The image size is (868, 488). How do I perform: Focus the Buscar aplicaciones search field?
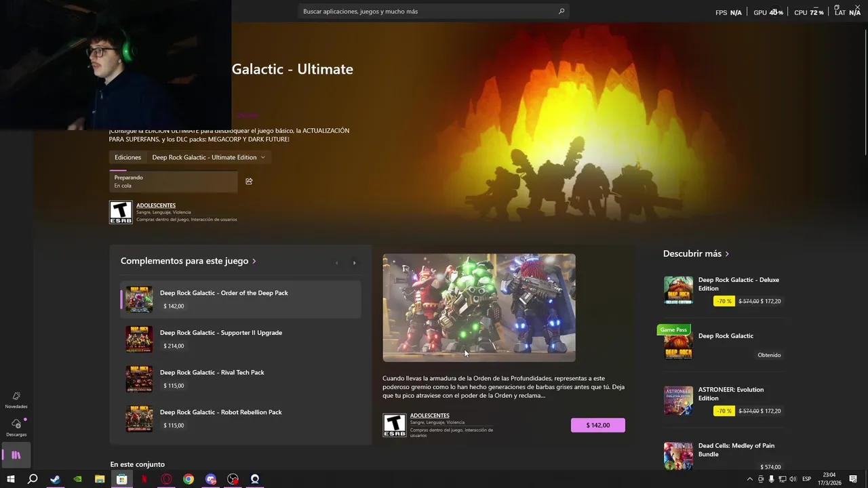[433, 12]
